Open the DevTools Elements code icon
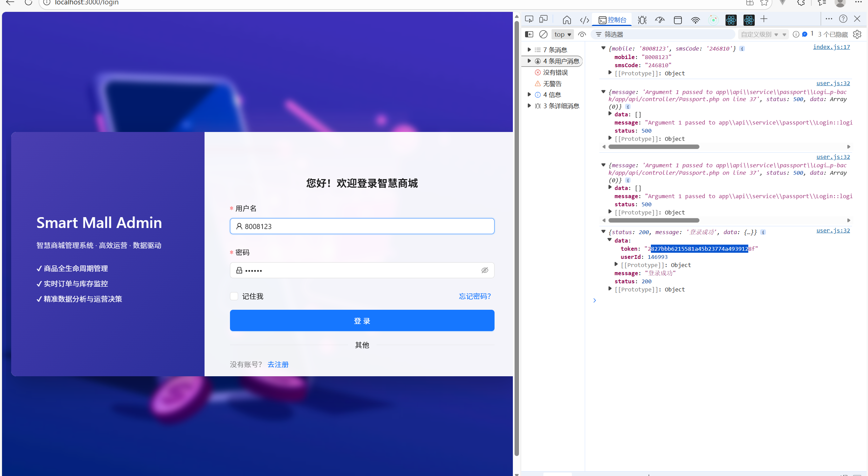Viewport: 868px width, 476px height. pyautogui.click(x=584, y=20)
